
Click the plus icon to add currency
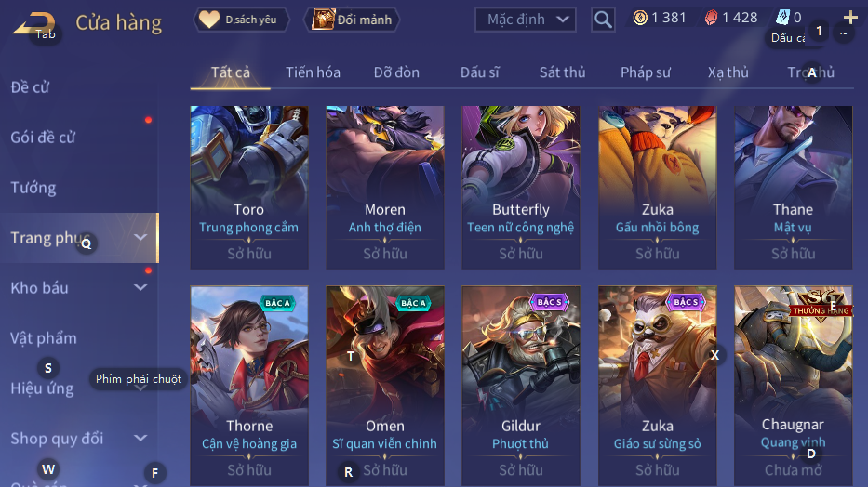click(850, 18)
